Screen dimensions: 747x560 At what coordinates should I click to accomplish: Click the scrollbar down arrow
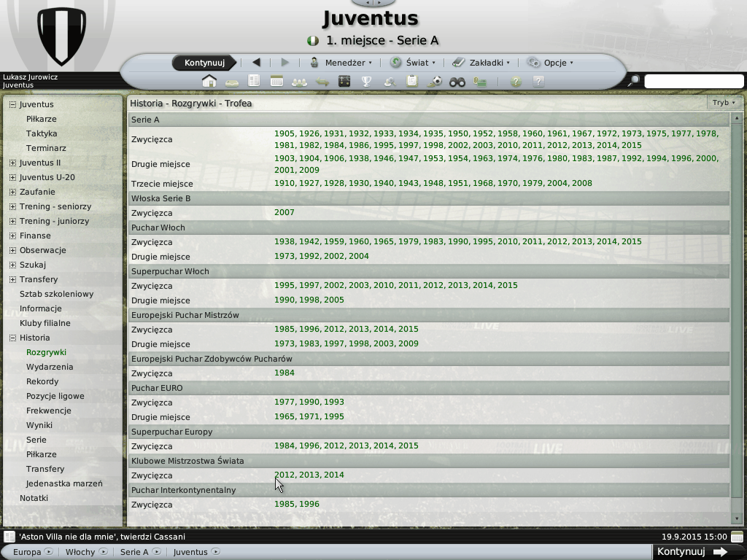point(737,518)
